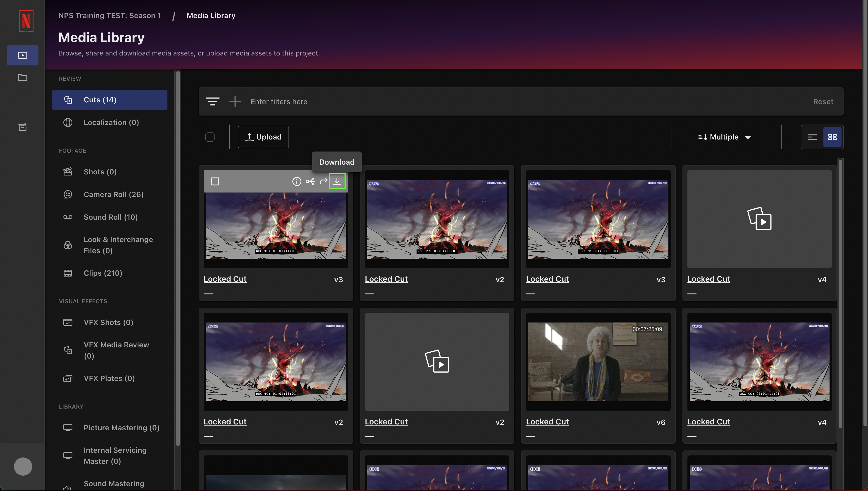
Task: Click the forward arrow icon on first card
Action: [324, 181]
